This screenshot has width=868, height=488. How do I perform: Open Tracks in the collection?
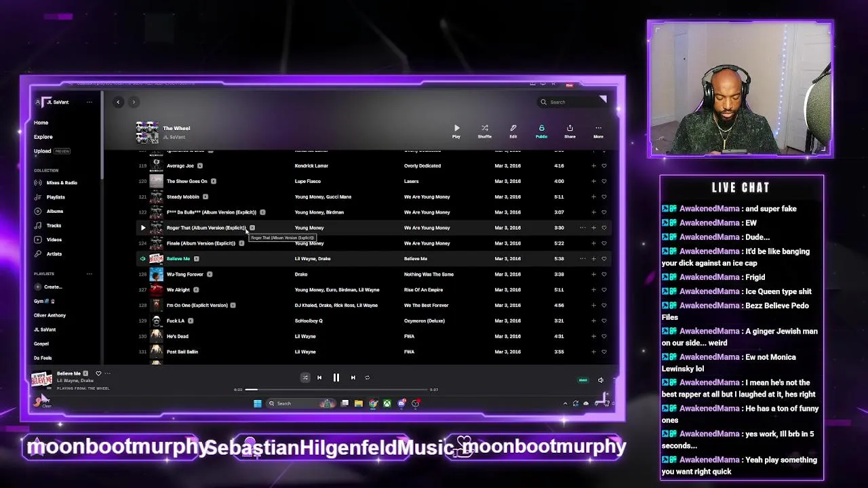click(x=48, y=225)
